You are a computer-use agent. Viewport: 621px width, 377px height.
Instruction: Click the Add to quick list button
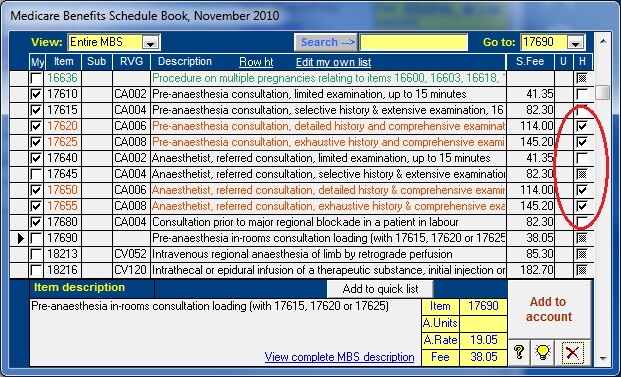pyautogui.click(x=380, y=289)
